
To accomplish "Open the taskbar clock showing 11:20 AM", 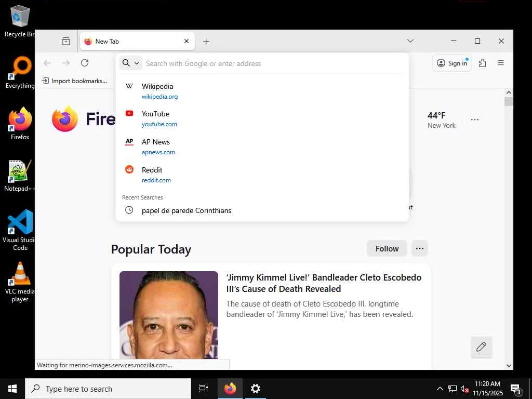I will click(x=487, y=389).
